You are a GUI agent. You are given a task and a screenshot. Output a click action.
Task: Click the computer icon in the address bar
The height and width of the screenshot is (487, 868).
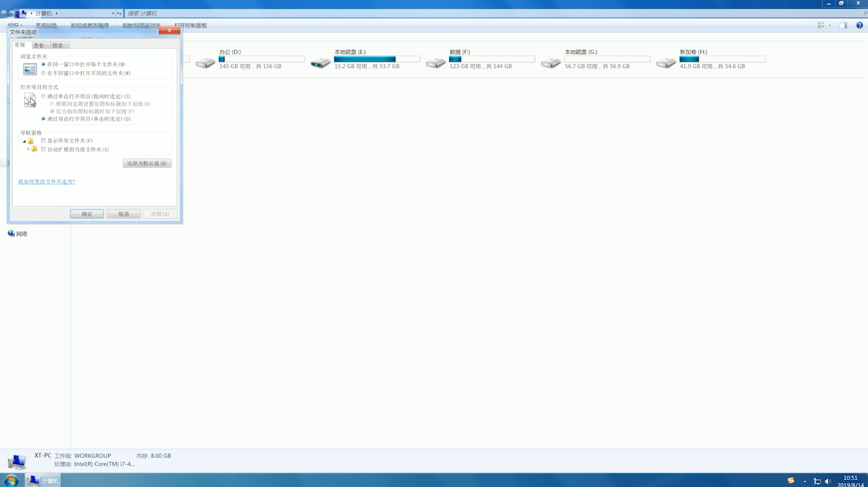[x=24, y=13]
